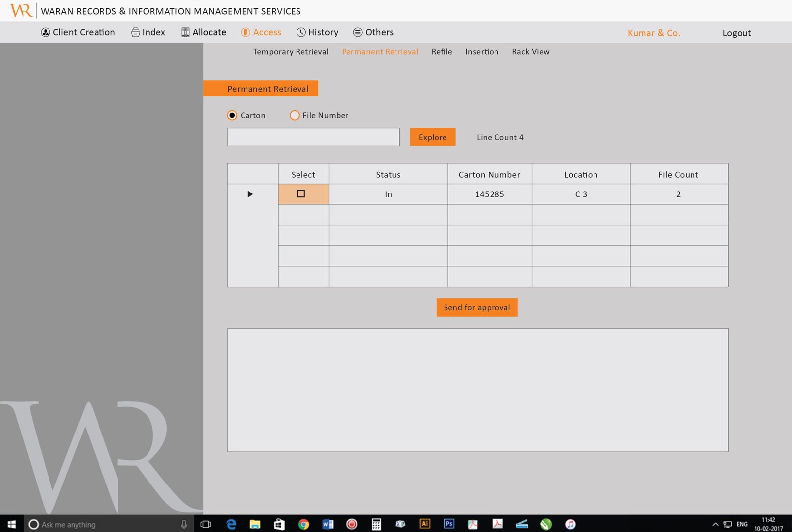Open the History clock icon
This screenshot has width=792, height=532.
tap(301, 32)
